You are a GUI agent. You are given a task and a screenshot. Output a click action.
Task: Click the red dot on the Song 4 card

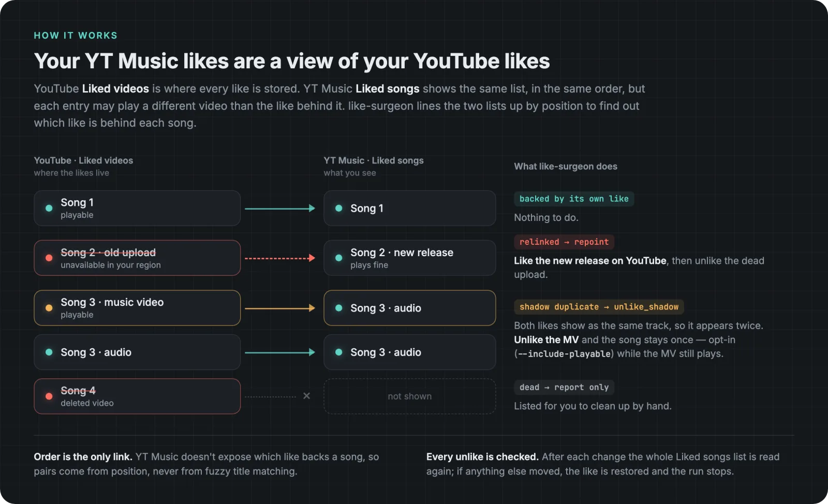(x=49, y=396)
